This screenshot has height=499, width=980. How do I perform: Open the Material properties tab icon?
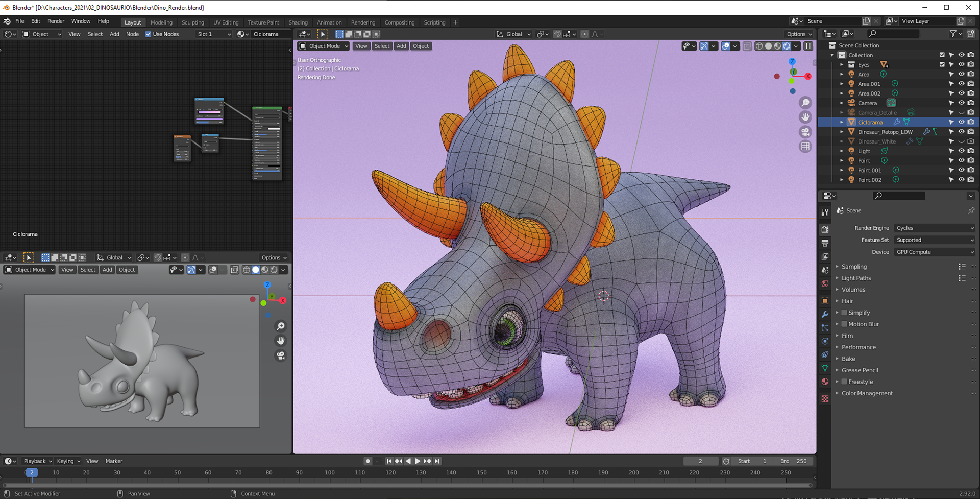[825, 382]
